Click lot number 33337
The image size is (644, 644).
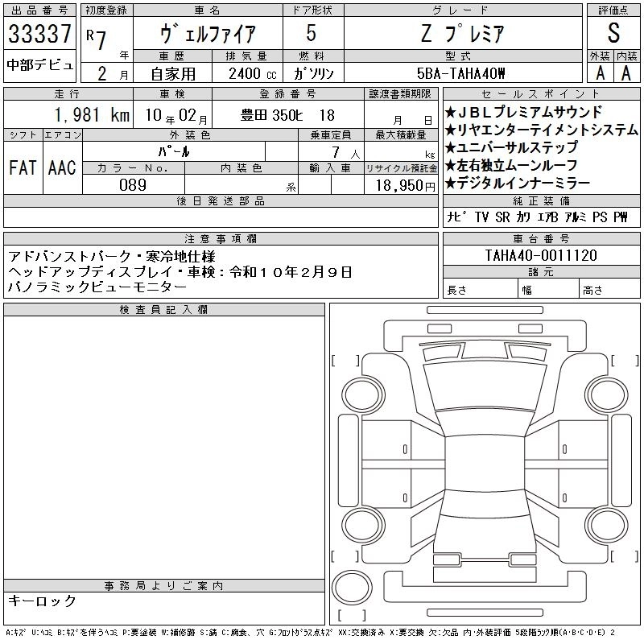[x=39, y=33]
